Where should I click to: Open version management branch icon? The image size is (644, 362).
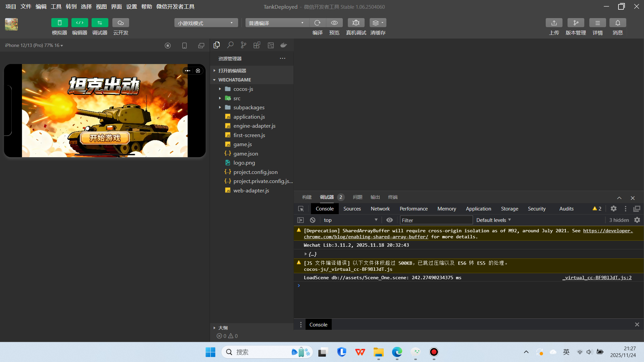[576, 23]
